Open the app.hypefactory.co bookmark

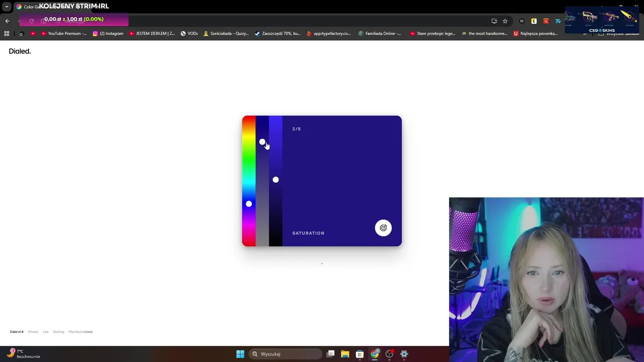point(329,34)
